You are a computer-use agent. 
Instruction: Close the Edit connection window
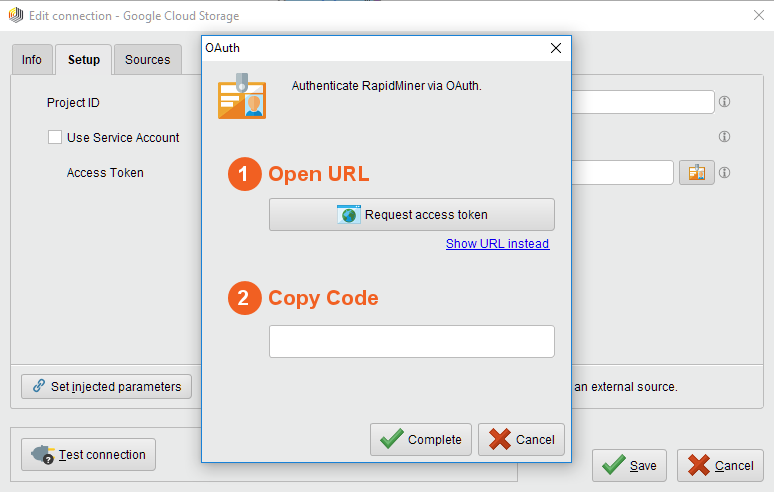[x=756, y=16]
